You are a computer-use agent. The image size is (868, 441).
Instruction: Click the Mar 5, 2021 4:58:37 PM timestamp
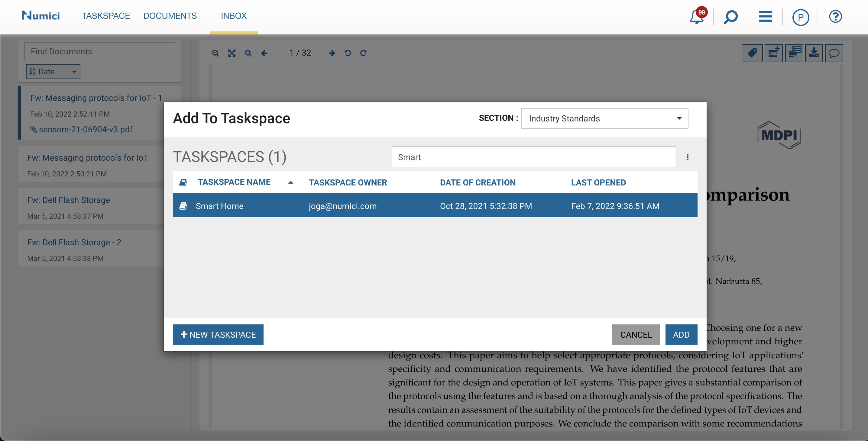pos(65,216)
